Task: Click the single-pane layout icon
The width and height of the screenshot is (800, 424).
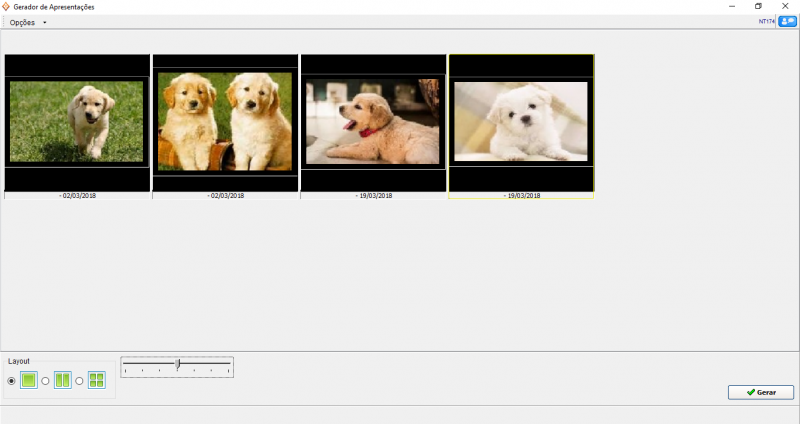Action: (x=29, y=380)
